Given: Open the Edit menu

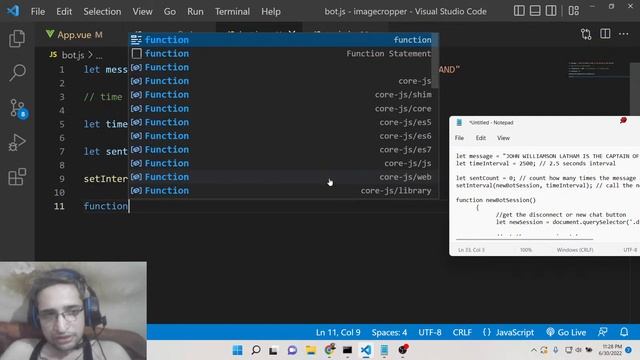Looking at the screenshot, I should pyautogui.click(x=64, y=11).
